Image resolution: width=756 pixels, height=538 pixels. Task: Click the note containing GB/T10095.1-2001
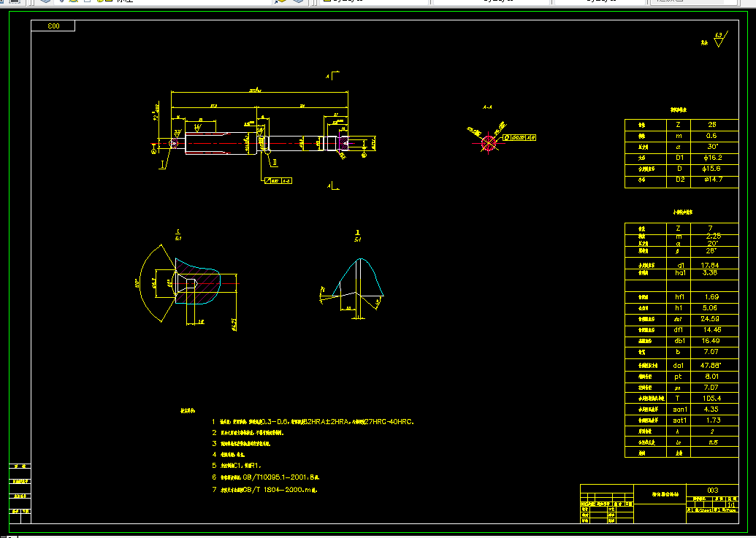[x=266, y=477]
